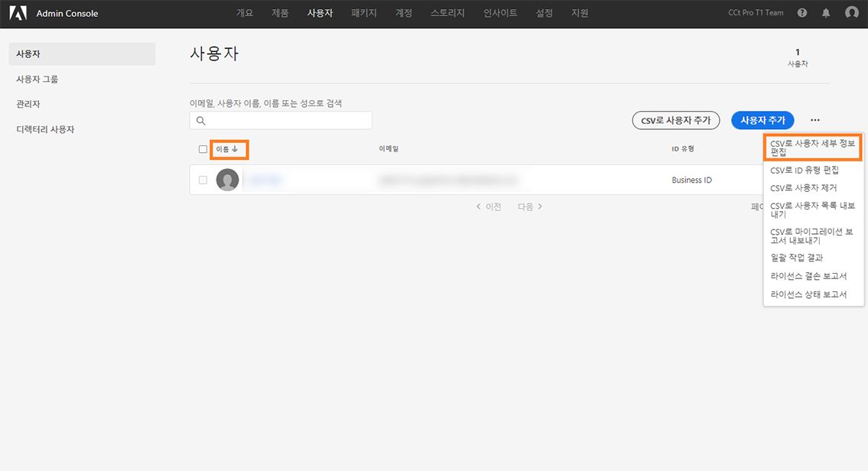Select 사용자 in the sidebar
This screenshot has width=868, height=471.
coord(82,54)
